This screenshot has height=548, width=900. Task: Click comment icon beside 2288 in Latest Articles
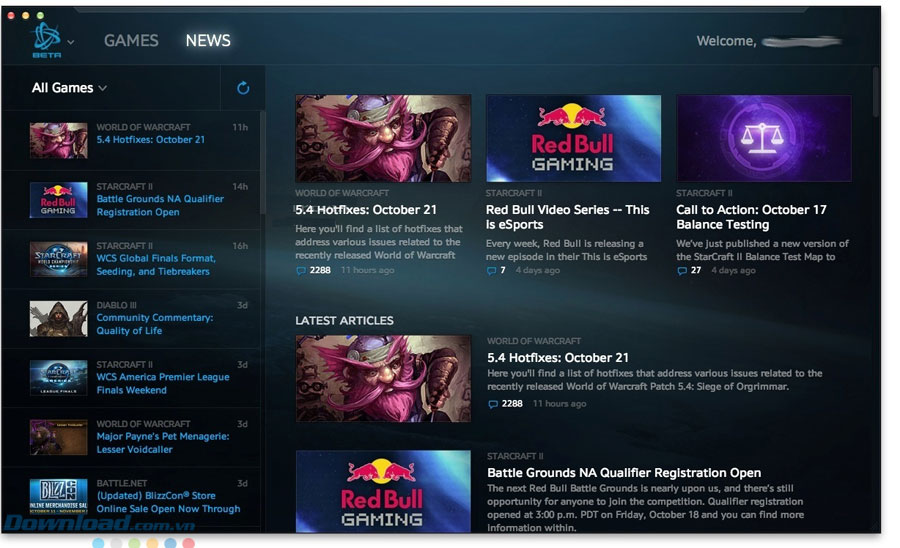click(x=492, y=404)
